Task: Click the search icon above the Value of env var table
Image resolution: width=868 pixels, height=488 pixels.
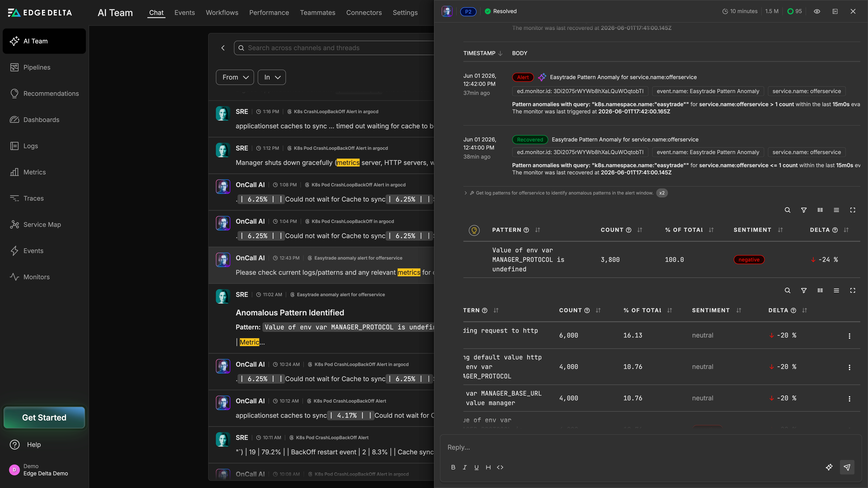Action: tap(787, 210)
